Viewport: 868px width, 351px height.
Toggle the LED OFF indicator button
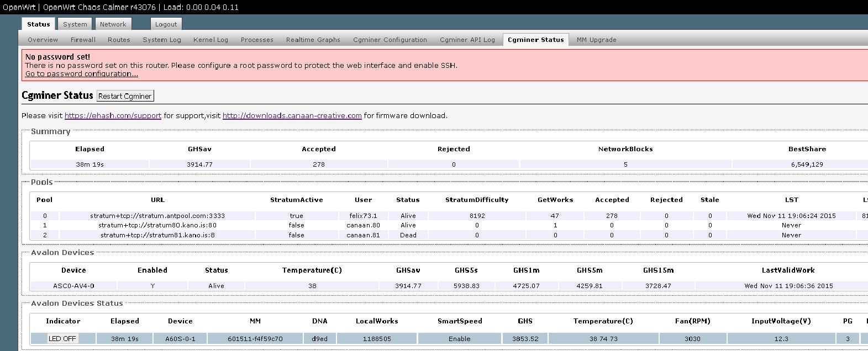(x=62, y=338)
